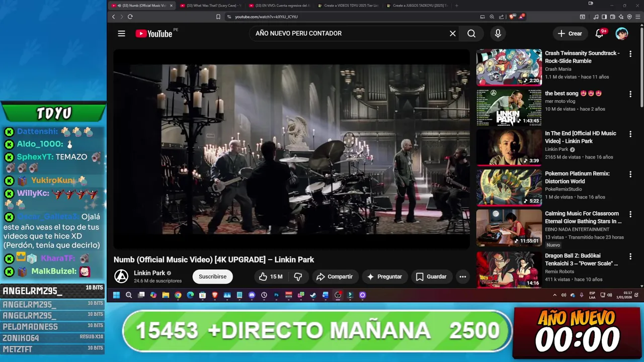Screen dimensions: 644x362
Task: Open Photoshop from the taskbar
Action: click(276, 295)
